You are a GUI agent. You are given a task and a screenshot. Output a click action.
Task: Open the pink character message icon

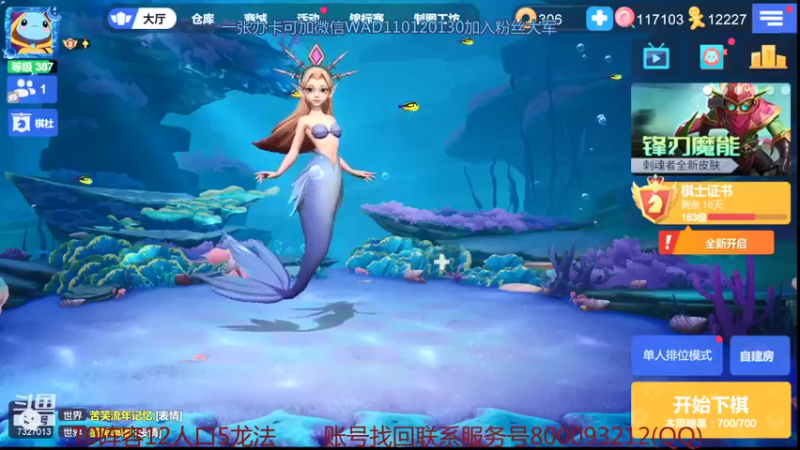[712, 57]
